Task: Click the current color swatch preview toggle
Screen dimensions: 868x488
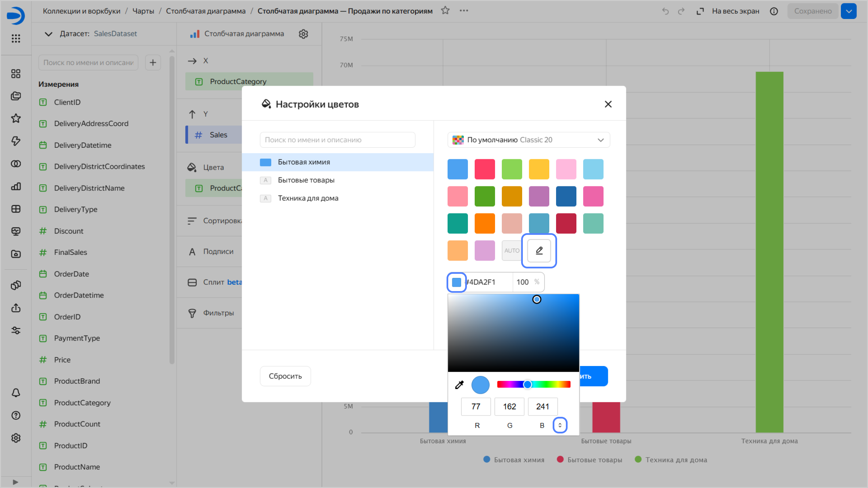Action: (x=457, y=282)
